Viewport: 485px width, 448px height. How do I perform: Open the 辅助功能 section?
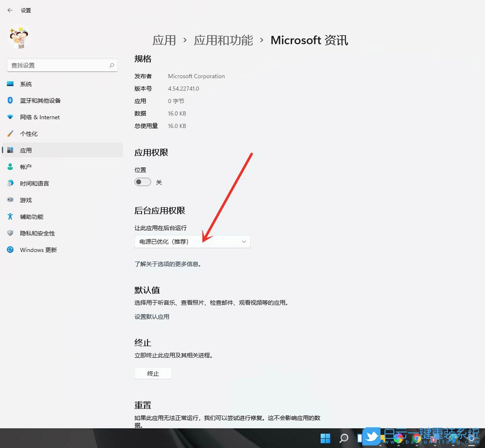[x=30, y=216]
